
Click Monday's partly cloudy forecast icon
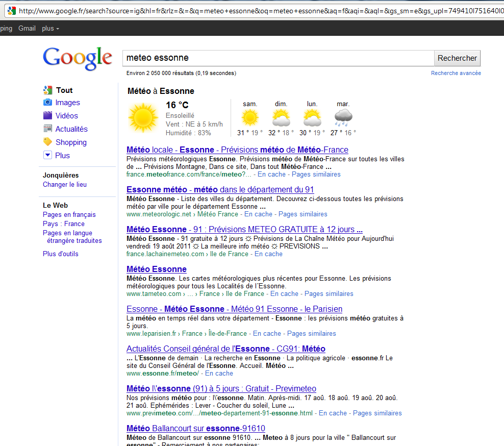pyautogui.click(x=312, y=118)
